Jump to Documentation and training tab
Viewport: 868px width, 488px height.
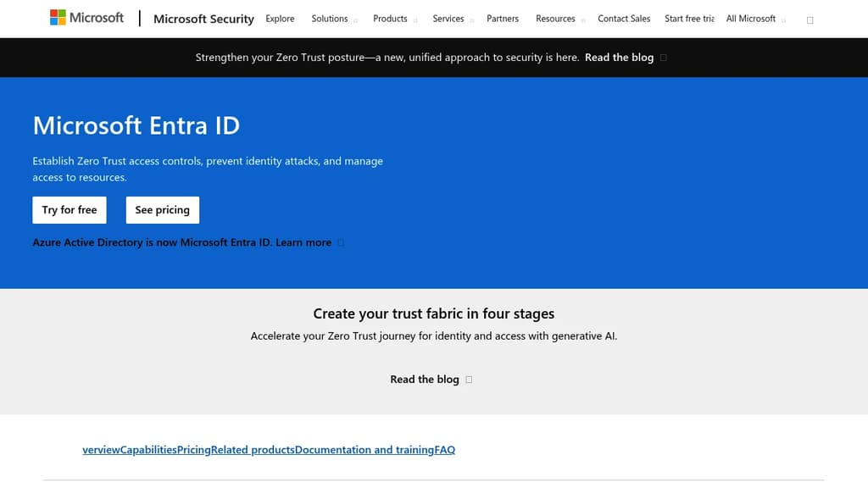tap(364, 450)
